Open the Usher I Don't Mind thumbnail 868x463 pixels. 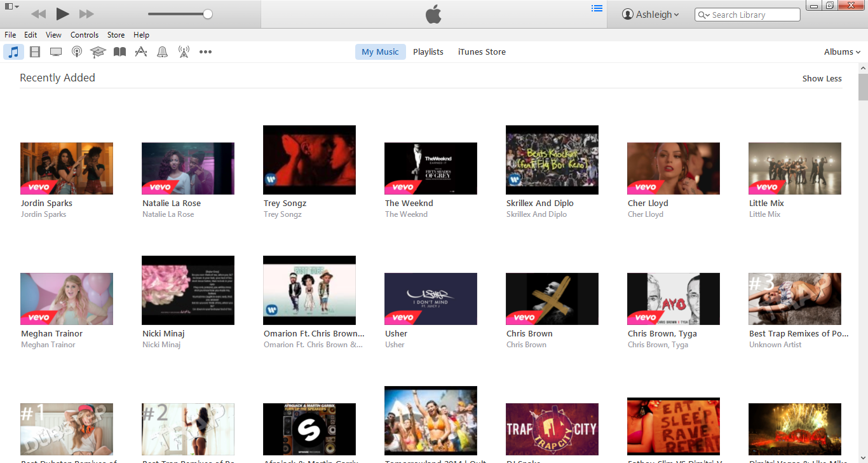[431, 299]
